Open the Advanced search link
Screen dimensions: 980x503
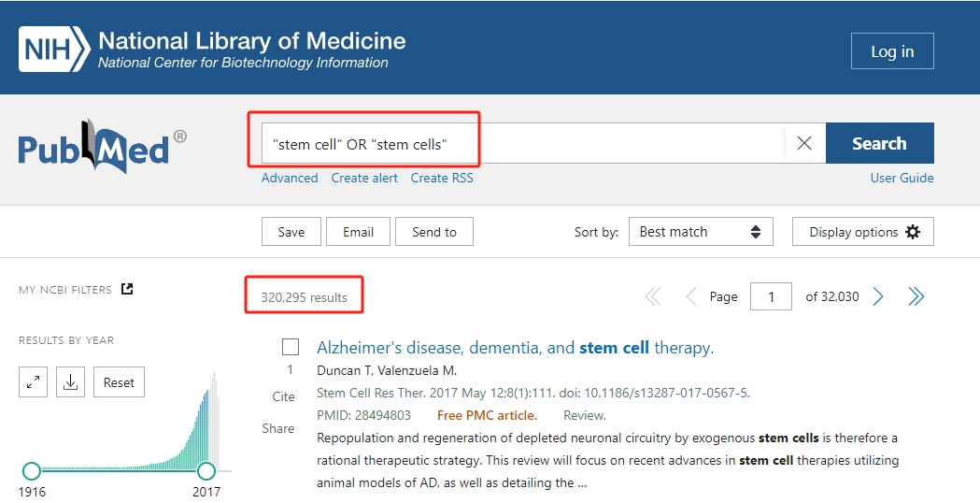click(x=290, y=178)
